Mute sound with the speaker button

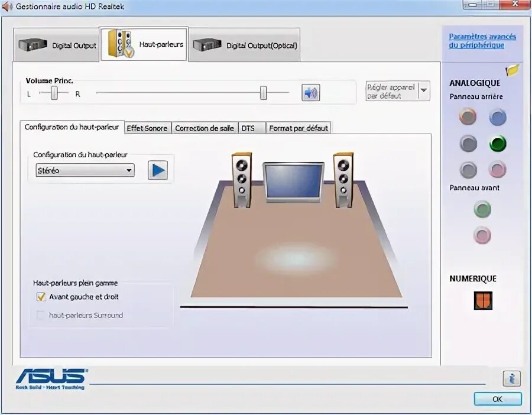tap(310, 93)
